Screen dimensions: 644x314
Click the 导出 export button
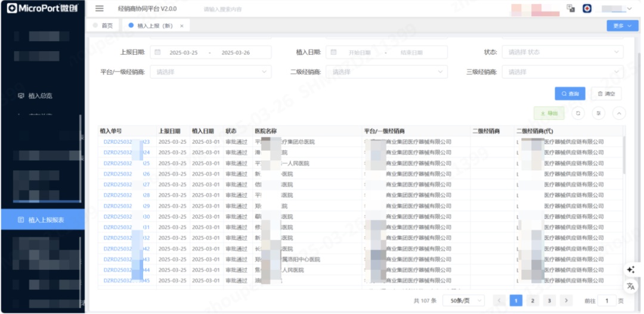point(549,113)
